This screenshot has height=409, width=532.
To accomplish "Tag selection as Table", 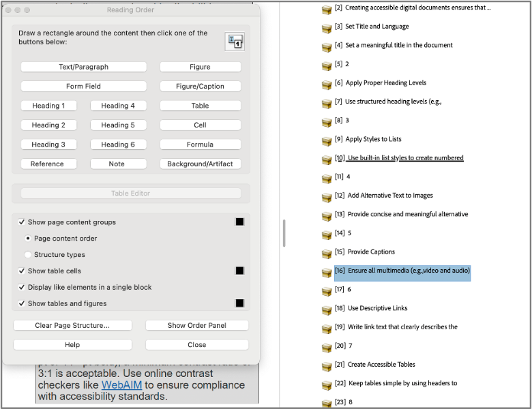I will click(200, 106).
